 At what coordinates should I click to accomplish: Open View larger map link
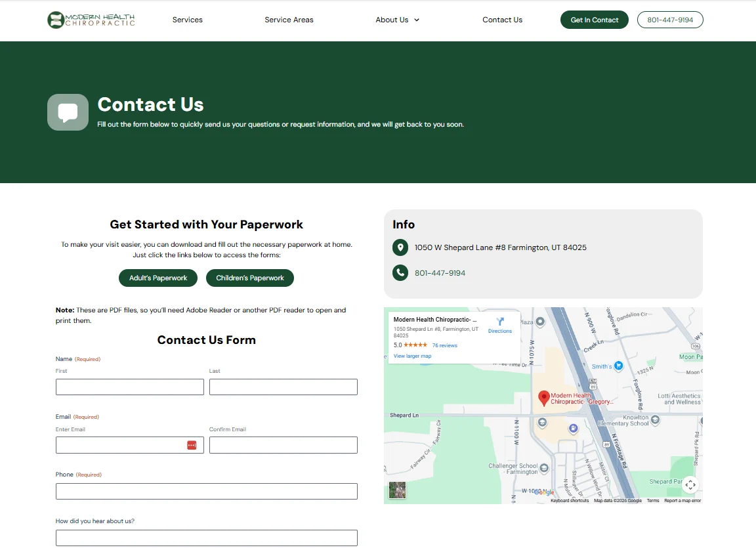[x=412, y=356]
